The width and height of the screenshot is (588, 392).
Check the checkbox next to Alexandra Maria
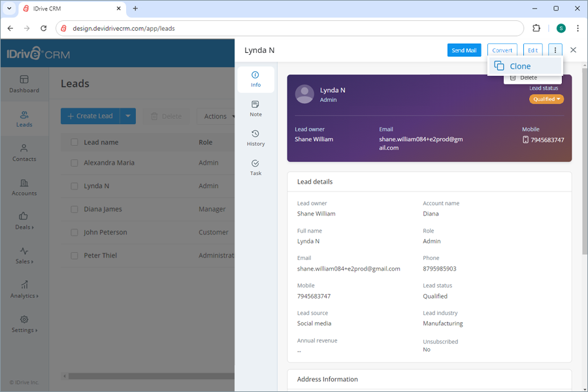(74, 163)
